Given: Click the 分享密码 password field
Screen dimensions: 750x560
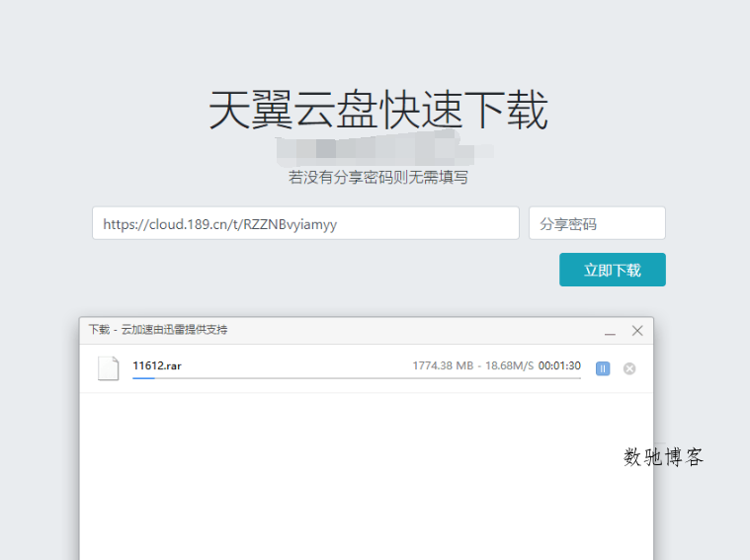Looking at the screenshot, I should point(597,223).
